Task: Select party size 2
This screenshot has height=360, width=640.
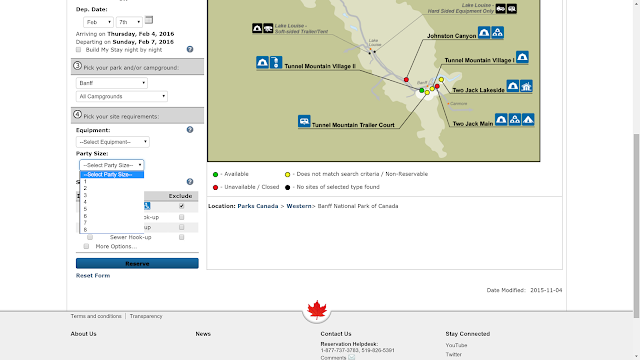Action: click(112, 189)
